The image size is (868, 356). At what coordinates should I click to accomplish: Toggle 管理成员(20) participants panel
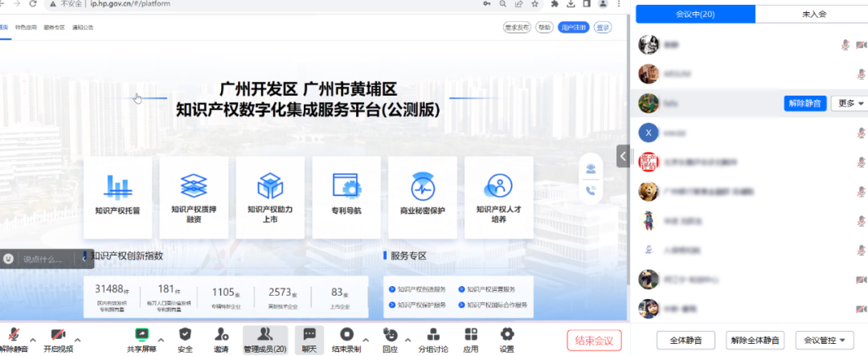point(264,334)
